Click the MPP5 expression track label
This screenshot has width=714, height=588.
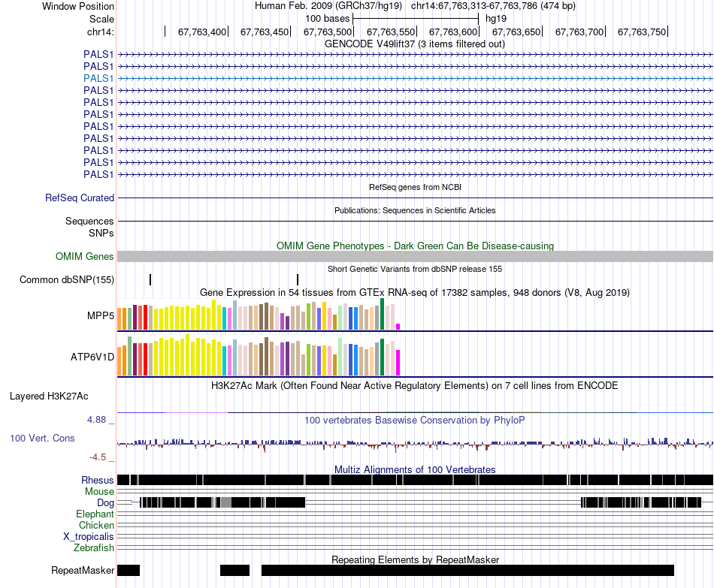[100, 315]
